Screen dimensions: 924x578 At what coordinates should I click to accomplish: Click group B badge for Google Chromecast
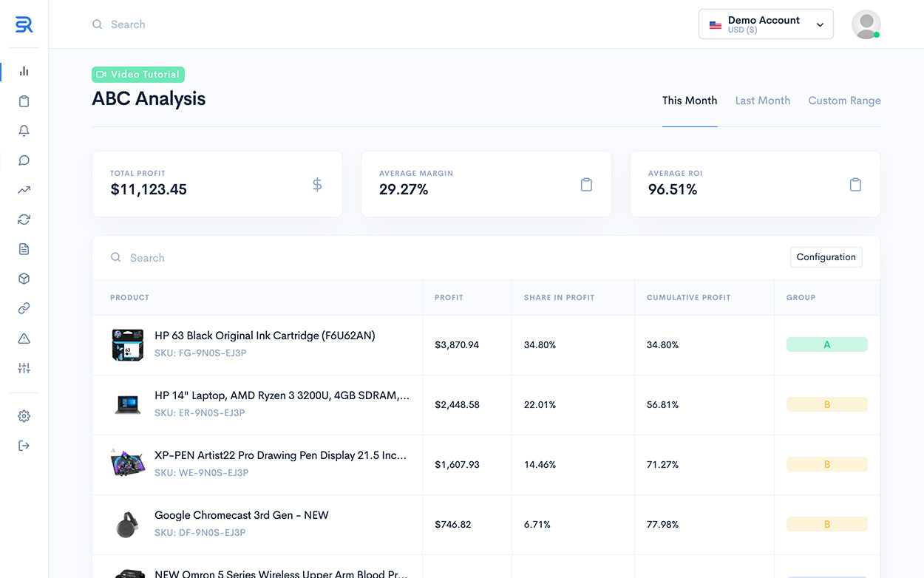827,524
